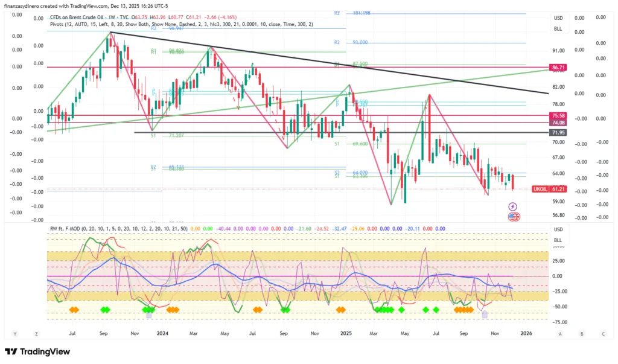Click the red 86.71 price label

(558, 68)
